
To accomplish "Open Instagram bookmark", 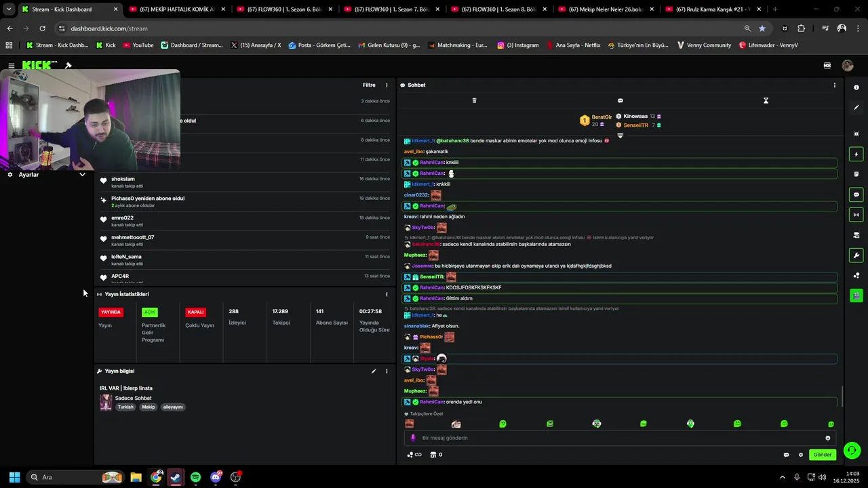I will tap(517, 45).
